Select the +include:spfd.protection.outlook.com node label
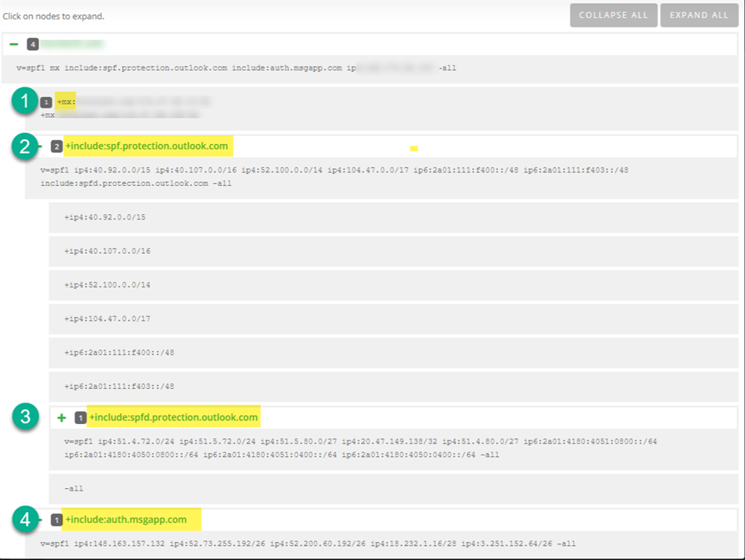Screen dimensions: 745x560 173,417
